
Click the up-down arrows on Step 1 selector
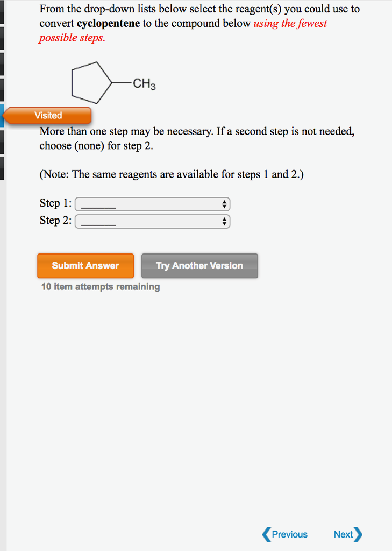pyautogui.click(x=224, y=204)
